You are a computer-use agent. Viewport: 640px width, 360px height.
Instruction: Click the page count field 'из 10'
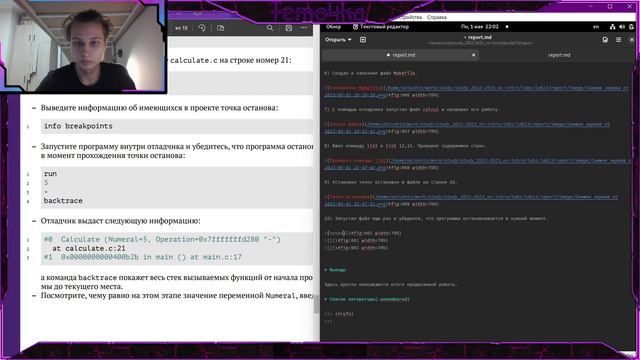click(x=182, y=28)
